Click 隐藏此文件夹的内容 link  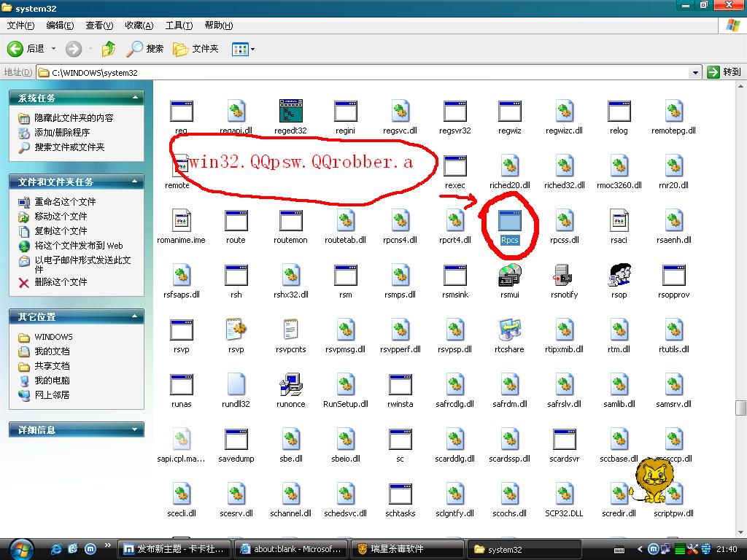coord(74,117)
